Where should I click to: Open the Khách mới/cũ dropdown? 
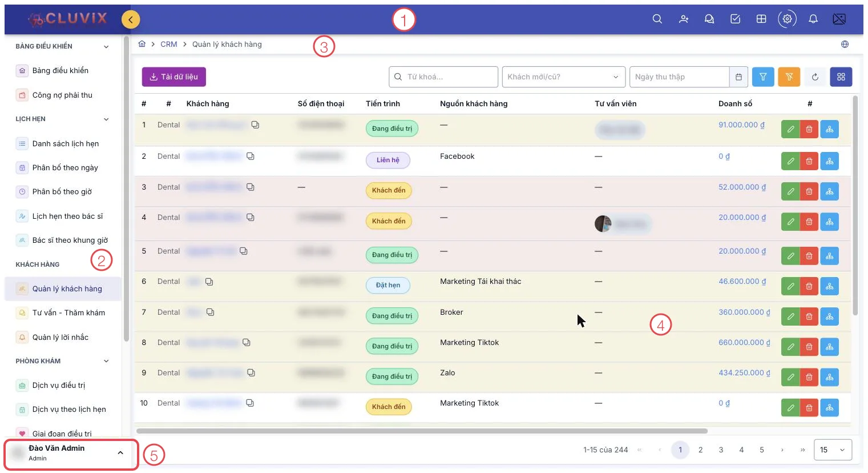coord(563,77)
